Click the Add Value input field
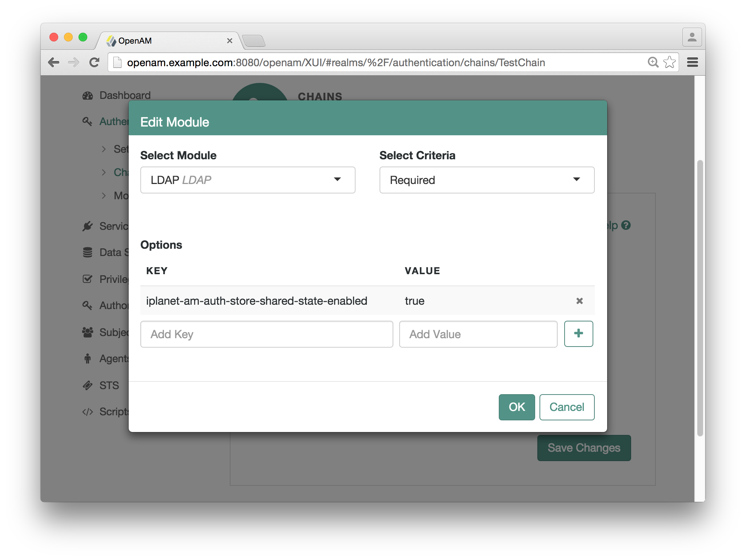Viewport: 746px width, 560px height. (x=478, y=334)
